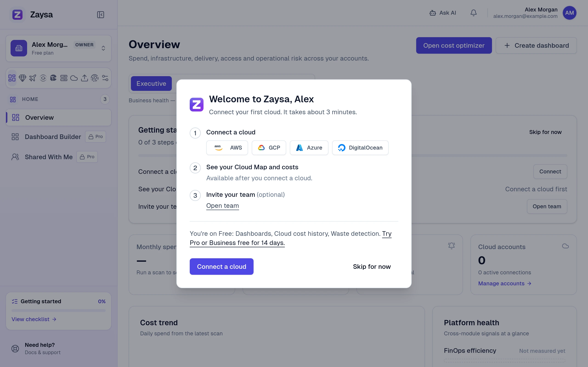
Task: Click the Getting started progress bar in sidebar
Action: (x=59, y=310)
